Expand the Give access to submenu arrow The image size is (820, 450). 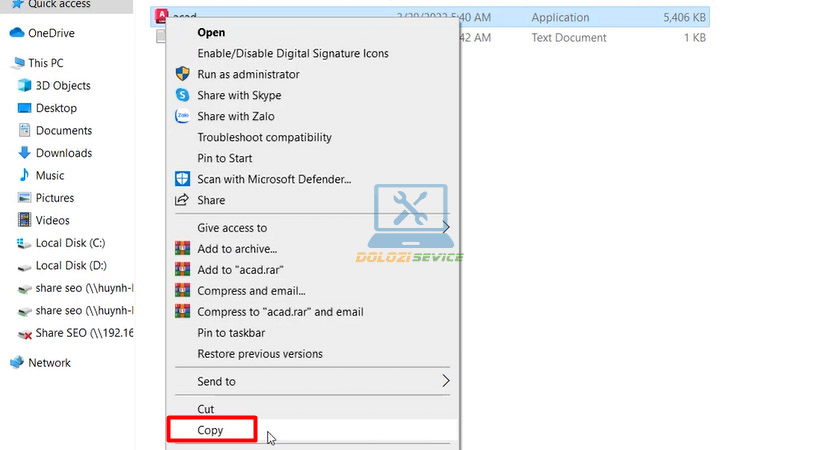click(x=446, y=228)
